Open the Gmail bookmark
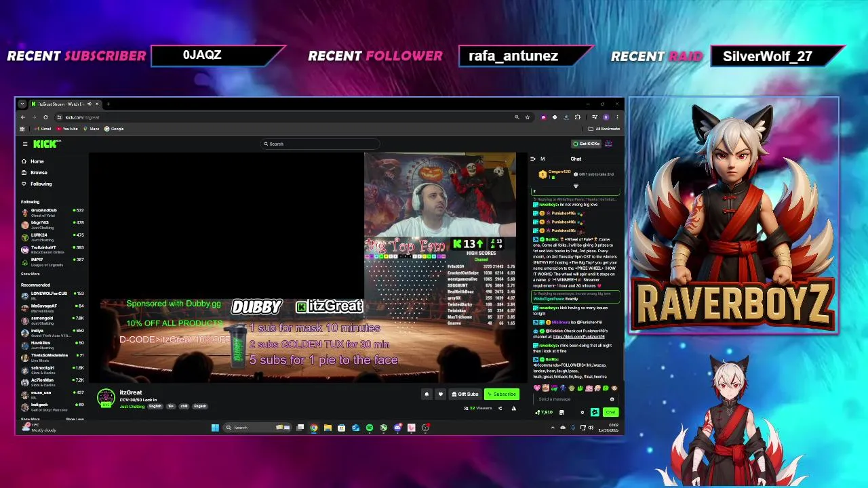Screen dimensions: 868x488 click(x=43, y=129)
